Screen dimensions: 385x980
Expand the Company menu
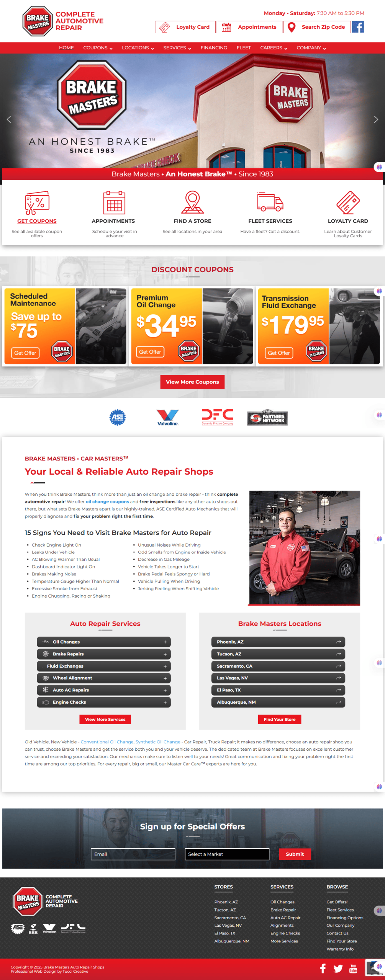point(311,48)
